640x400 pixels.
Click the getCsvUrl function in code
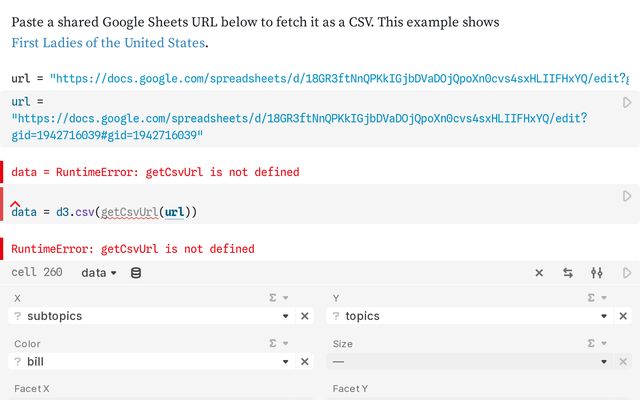(x=129, y=212)
